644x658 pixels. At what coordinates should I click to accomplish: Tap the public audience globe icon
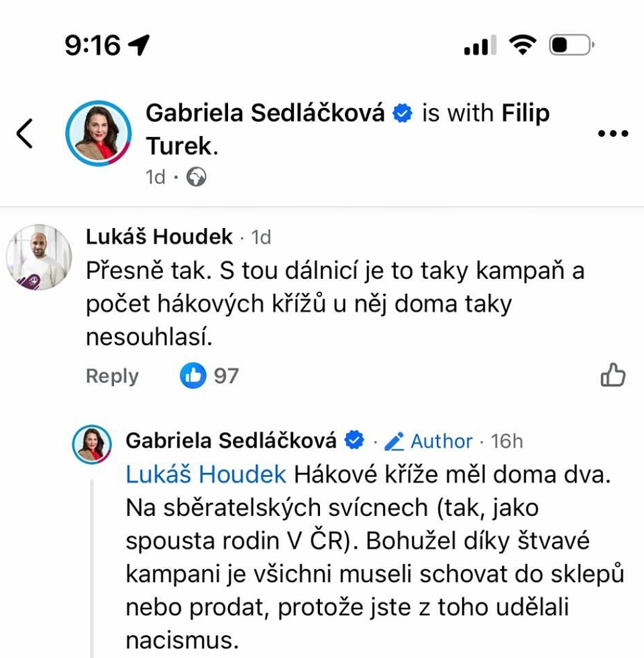[196, 177]
